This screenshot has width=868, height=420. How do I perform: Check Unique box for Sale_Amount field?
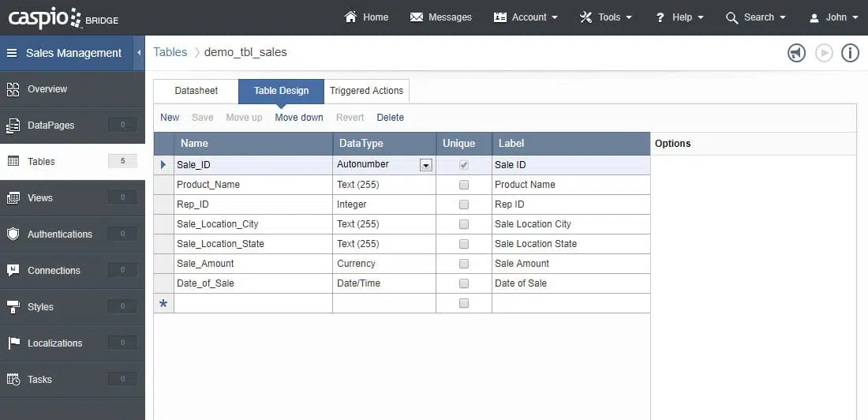pyautogui.click(x=464, y=264)
